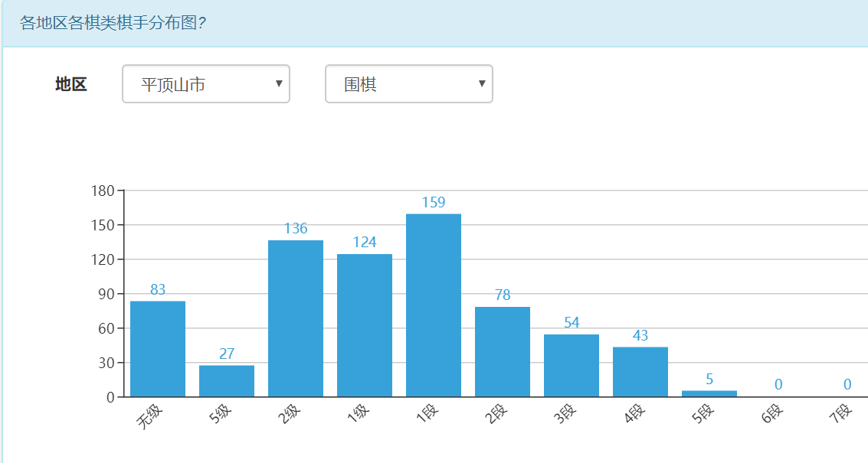Open the 围棋 chess type dropdown
Image resolution: width=868 pixels, height=463 pixels.
408,84
